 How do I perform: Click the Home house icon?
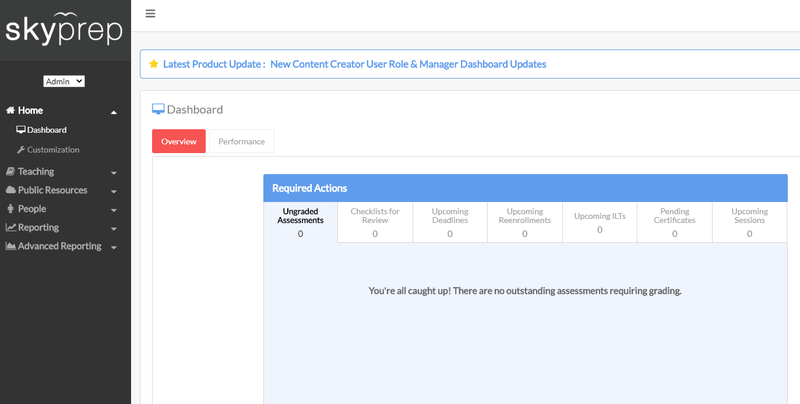pos(10,110)
